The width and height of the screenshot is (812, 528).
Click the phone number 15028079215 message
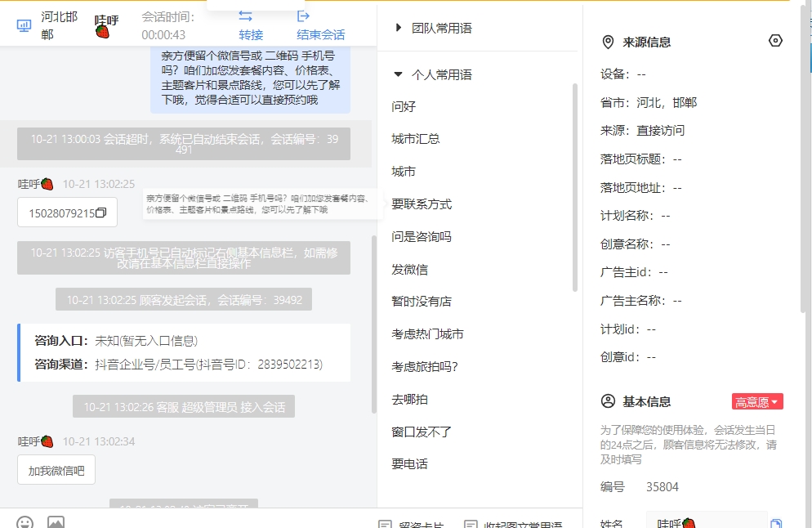67,213
